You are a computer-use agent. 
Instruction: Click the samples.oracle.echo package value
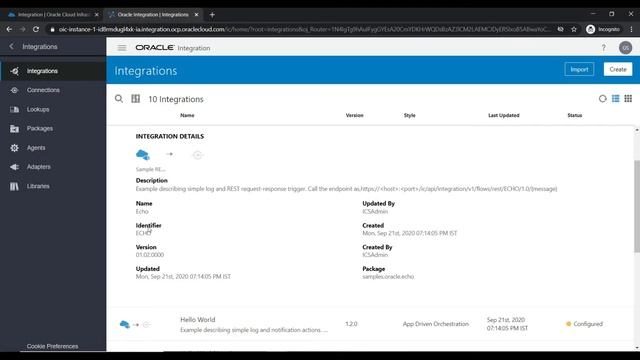[388, 277]
